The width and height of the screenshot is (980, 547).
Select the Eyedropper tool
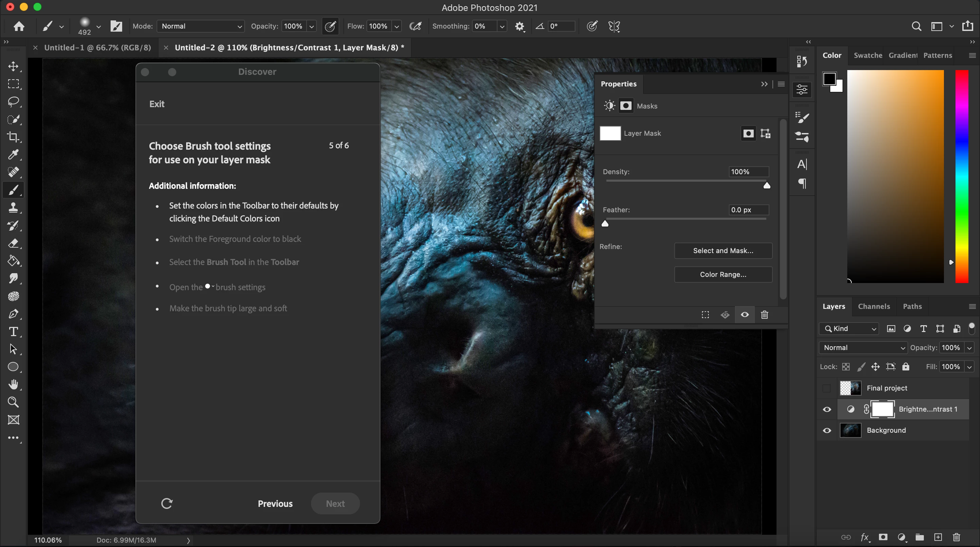(x=13, y=154)
